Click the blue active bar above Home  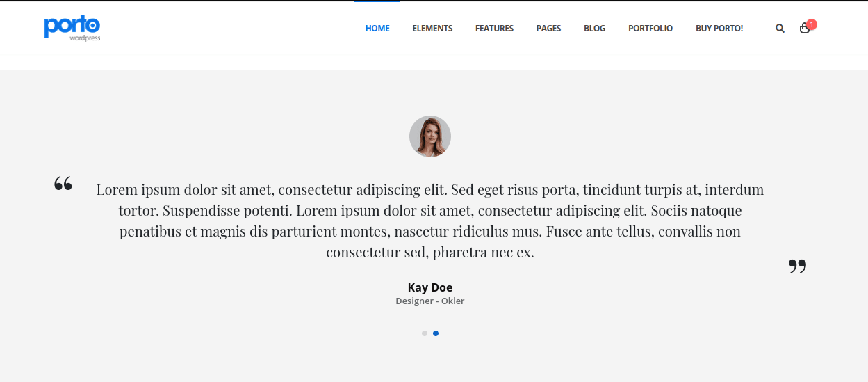pos(377,1)
